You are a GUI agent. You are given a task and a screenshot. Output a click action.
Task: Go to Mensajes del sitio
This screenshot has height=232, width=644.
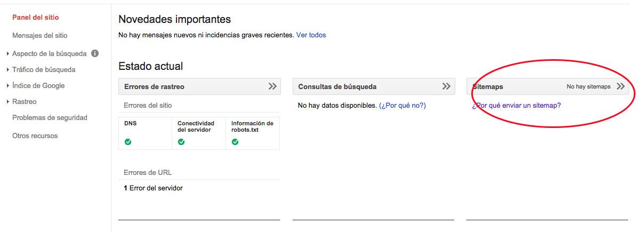(x=39, y=36)
